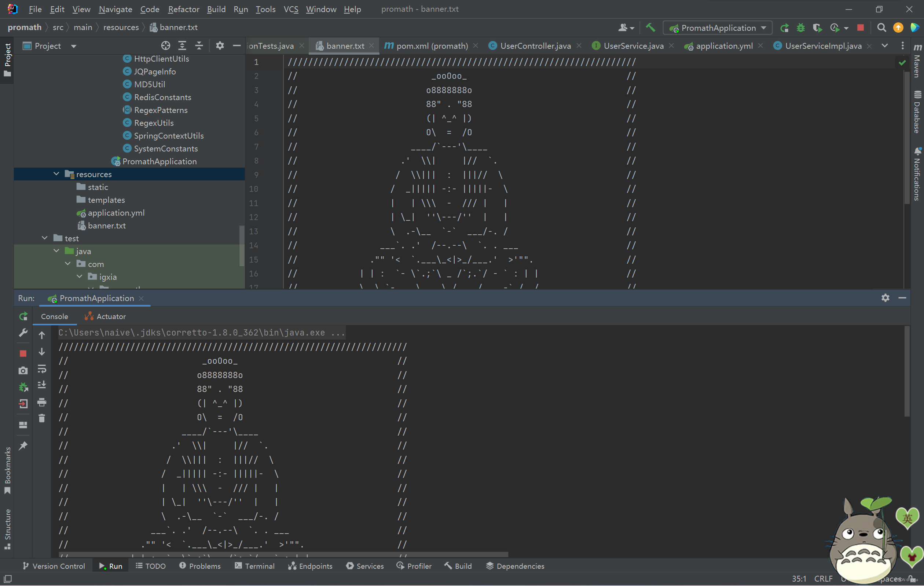Click the Print console output icon
The width and height of the screenshot is (924, 586).
42,402
